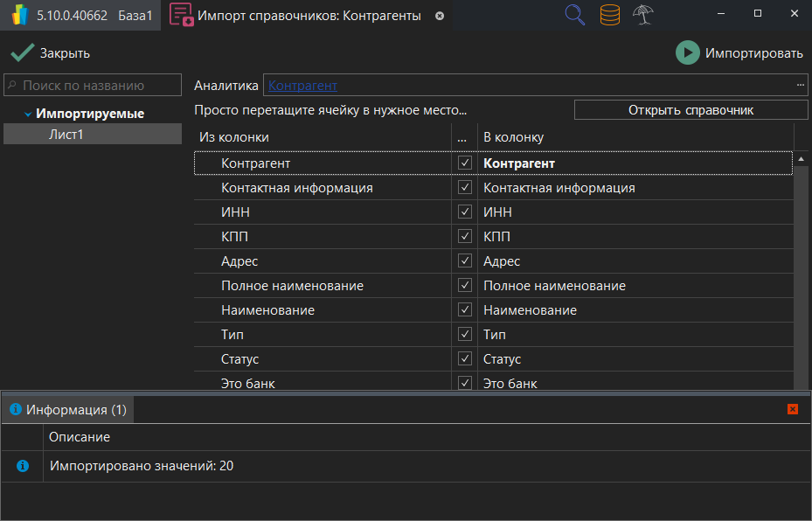Click the Открыть справочник button
Viewport: 812px width, 521px height.
pyautogui.click(x=691, y=110)
